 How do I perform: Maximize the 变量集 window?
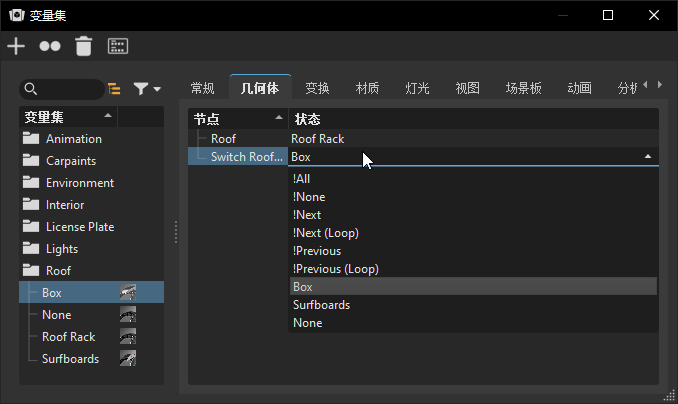(608, 16)
